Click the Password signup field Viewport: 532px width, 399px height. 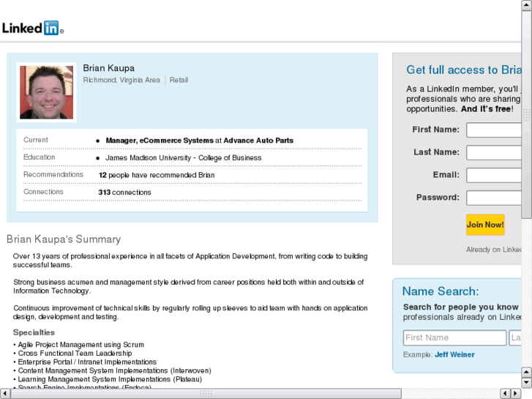(494, 198)
